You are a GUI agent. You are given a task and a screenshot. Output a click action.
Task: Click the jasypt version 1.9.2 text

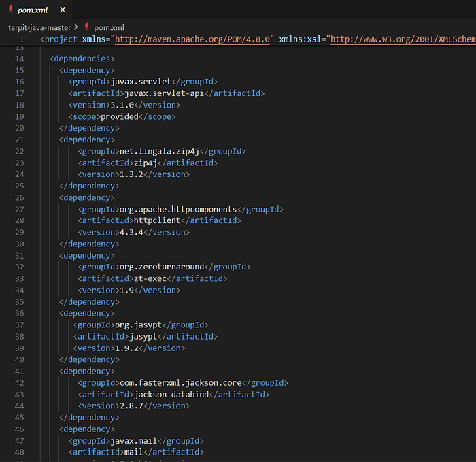126,348
